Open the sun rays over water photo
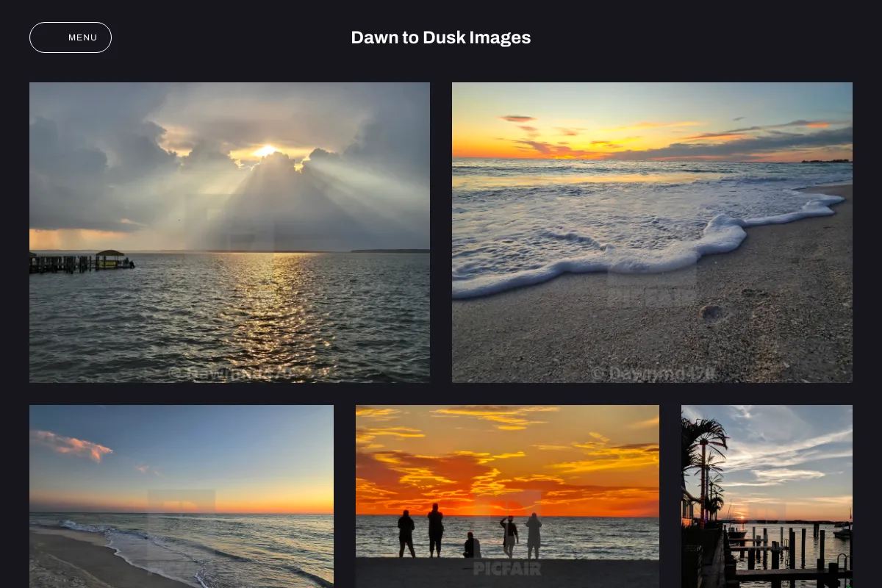 (229, 232)
